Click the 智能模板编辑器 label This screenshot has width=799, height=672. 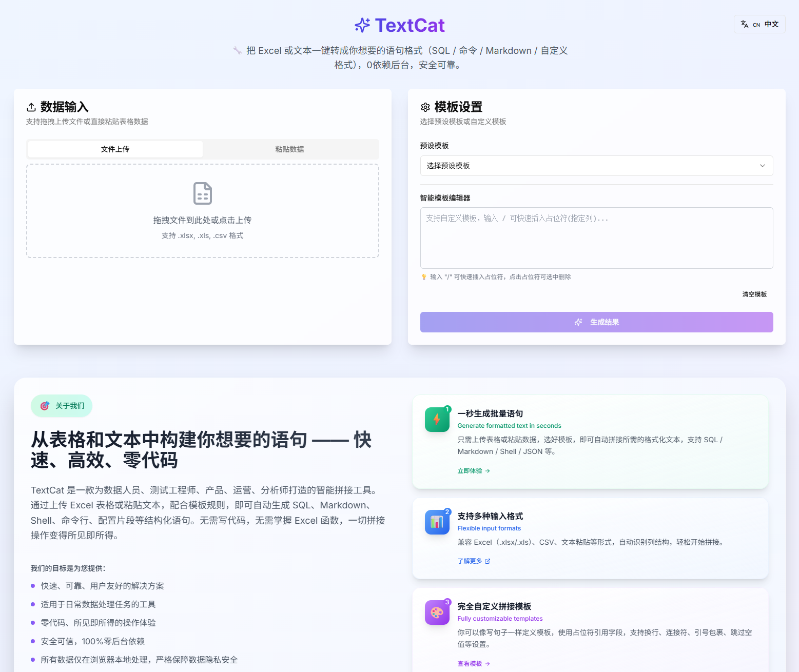445,198
